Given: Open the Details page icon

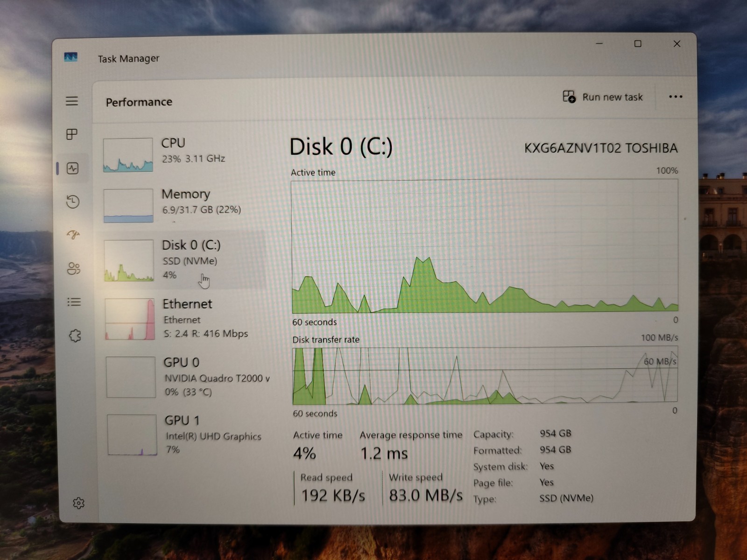Looking at the screenshot, I should 74,302.
